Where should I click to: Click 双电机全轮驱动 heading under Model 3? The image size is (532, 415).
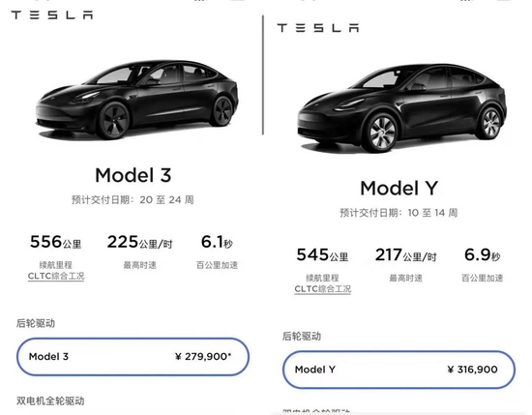(50, 401)
